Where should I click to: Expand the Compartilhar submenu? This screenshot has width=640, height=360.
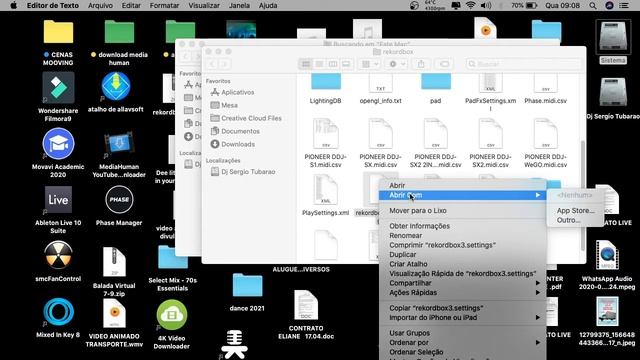462,283
